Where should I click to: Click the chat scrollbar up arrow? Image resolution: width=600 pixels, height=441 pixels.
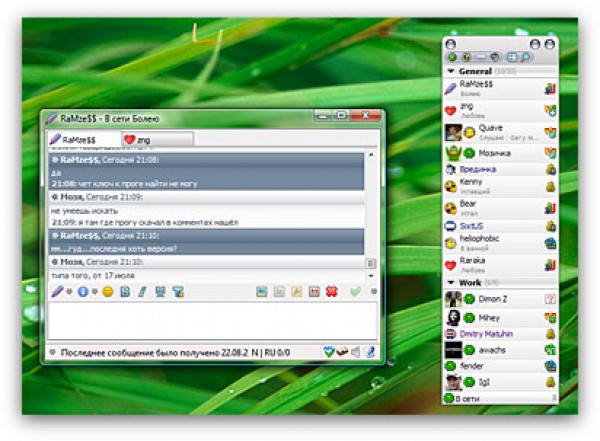[370, 155]
